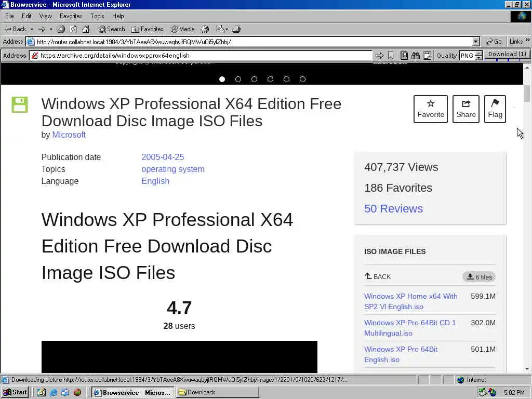Click the Quality PNG selector field
The image size is (532, 399).
[x=467, y=56]
